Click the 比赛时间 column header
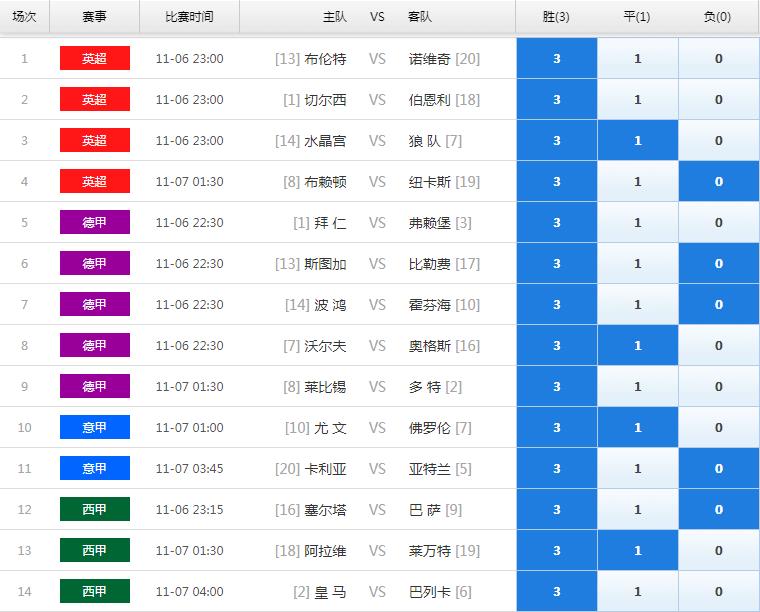The height and width of the screenshot is (612, 760). (190, 16)
